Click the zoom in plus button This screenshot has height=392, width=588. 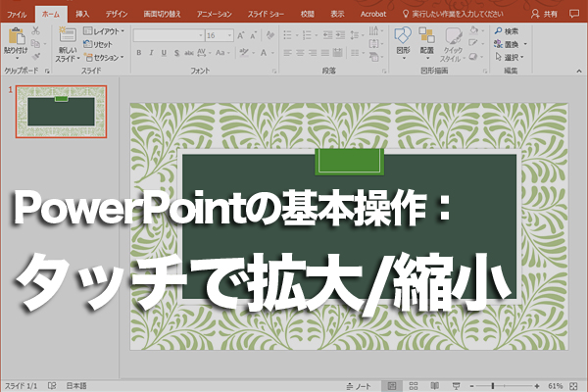[x=537, y=386]
